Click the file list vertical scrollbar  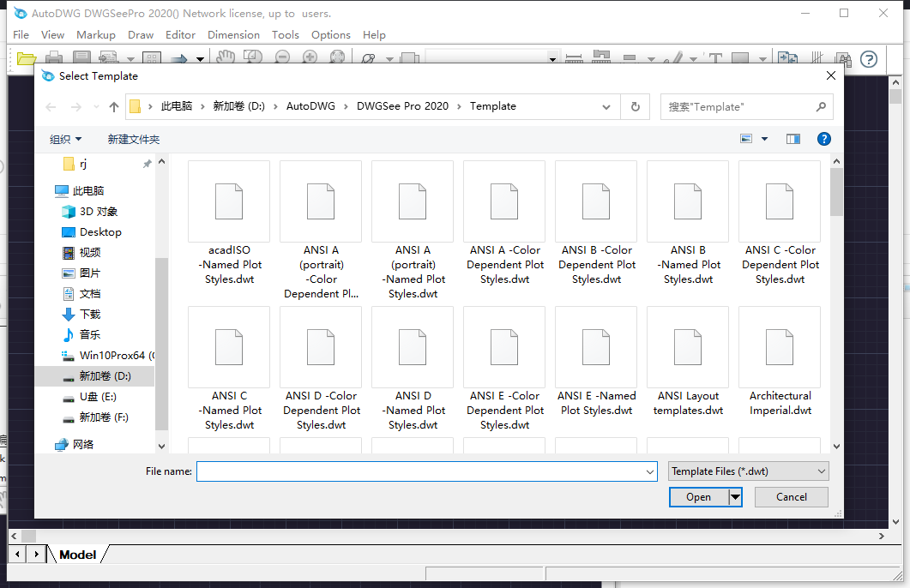click(x=836, y=300)
